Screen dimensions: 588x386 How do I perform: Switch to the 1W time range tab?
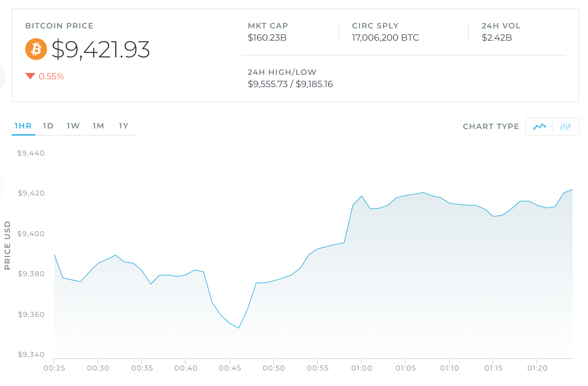(x=73, y=126)
